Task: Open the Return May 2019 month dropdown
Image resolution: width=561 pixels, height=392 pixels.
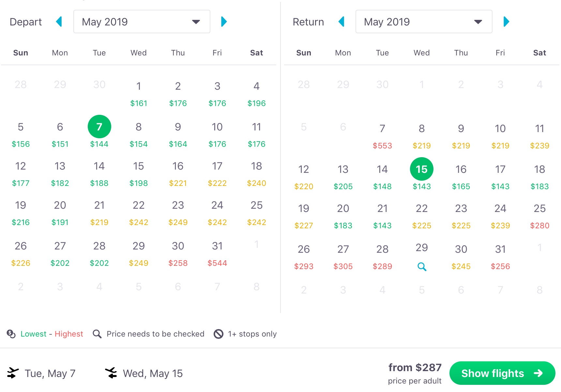Action: tap(424, 22)
